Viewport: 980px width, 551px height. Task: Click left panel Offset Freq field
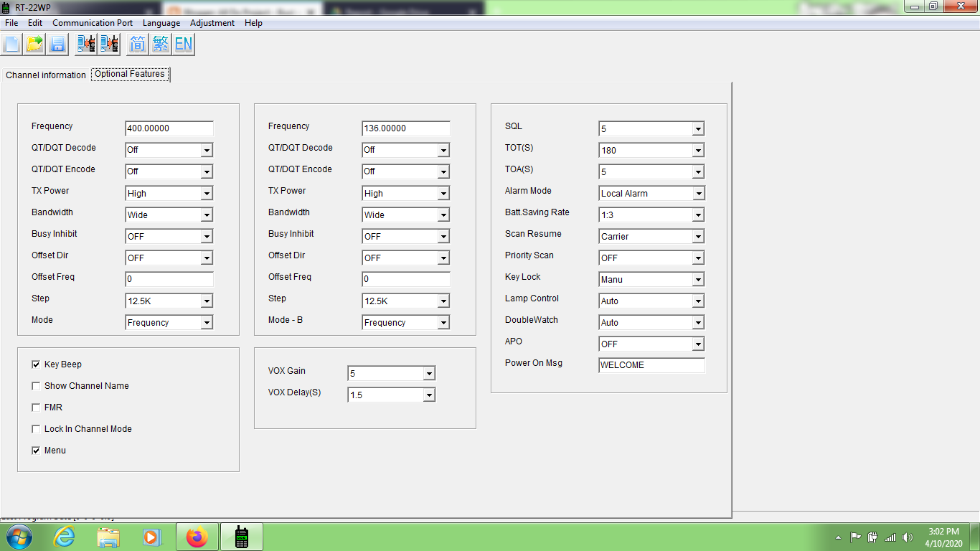(x=169, y=279)
